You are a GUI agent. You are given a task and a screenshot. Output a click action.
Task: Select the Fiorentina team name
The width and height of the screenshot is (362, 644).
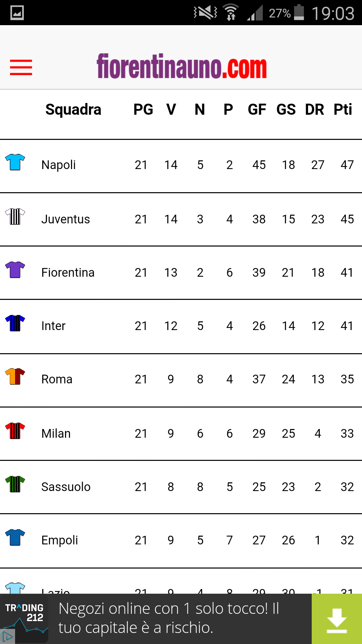68,273
